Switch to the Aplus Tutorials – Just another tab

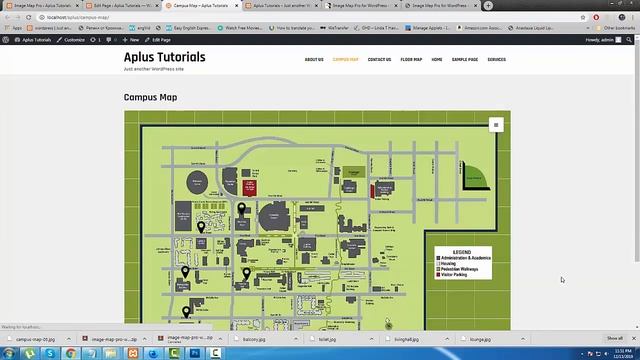282,6
